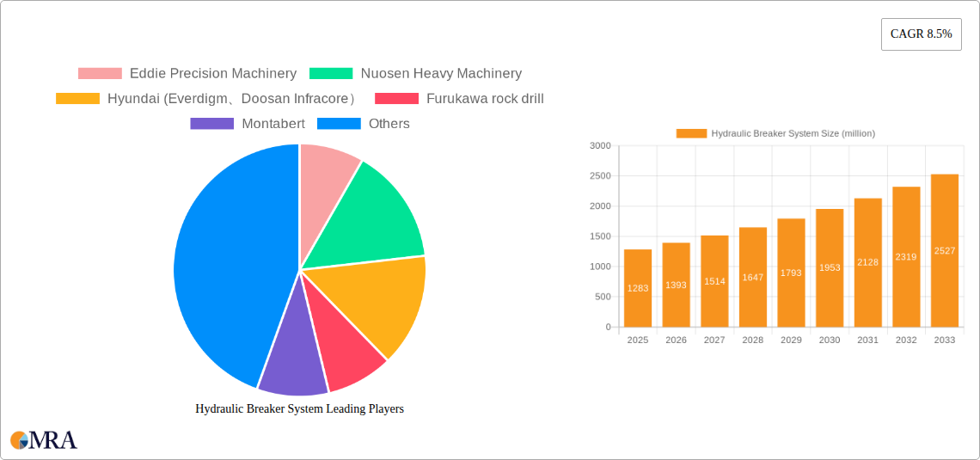Click the 2026 bar labeled 1393

(677, 285)
